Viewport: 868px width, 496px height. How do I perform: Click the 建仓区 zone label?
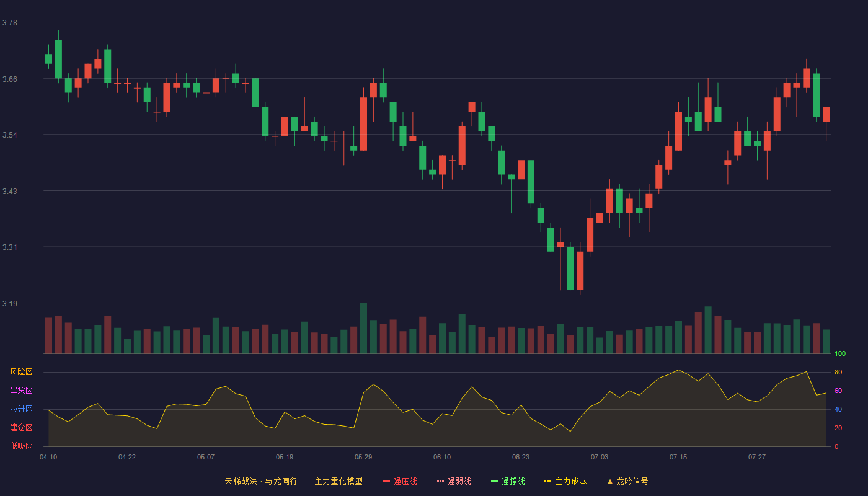(21, 428)
